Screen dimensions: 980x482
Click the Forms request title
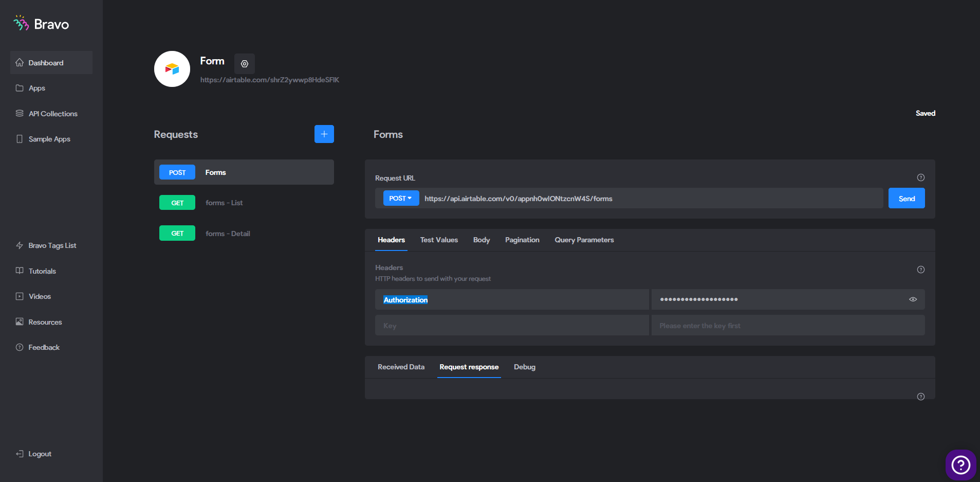click(x=388, y=134)
